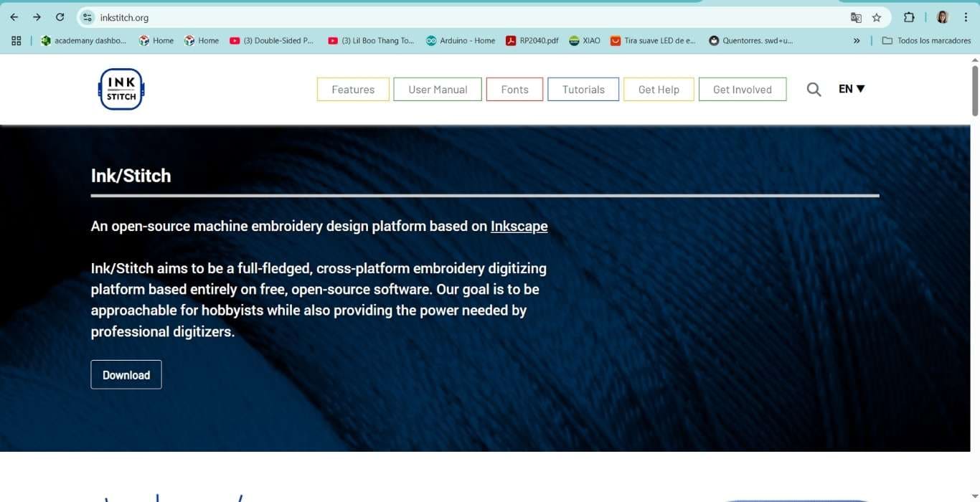Open site search with the magnifier icon
The height and width of the screenshot is (502, 980).
pos(814,90)
